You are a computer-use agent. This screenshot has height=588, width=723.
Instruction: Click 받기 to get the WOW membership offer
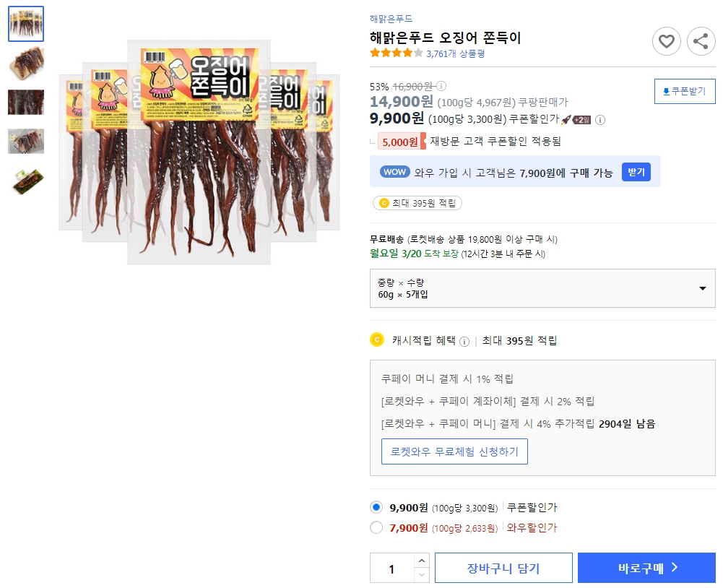[636, 171]
